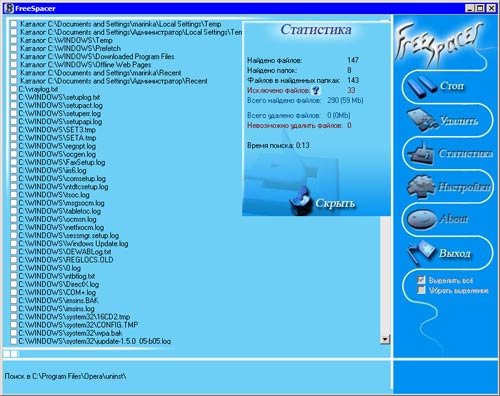Check the Downloaded Program Files row
Screen dimensions: 500x396
click(x=14, y=57)
